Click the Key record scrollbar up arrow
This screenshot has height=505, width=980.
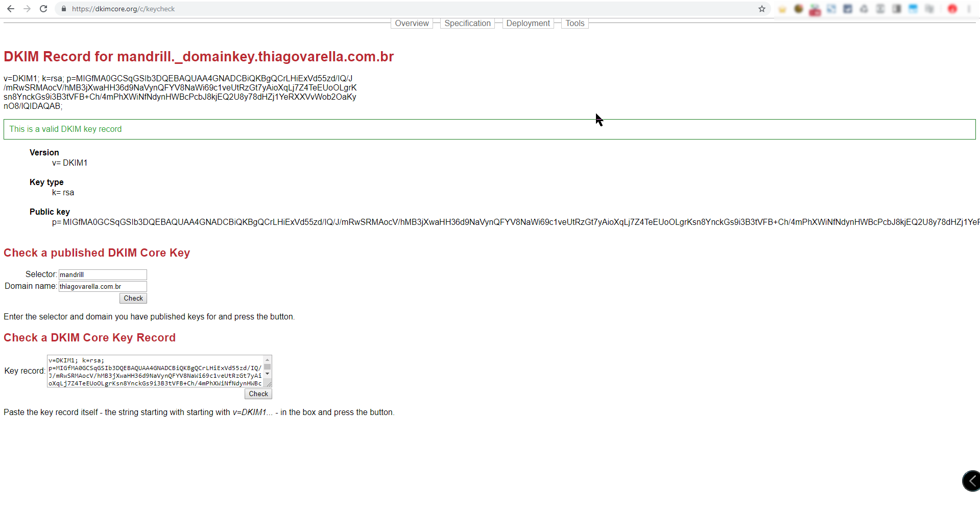(267, 359)
